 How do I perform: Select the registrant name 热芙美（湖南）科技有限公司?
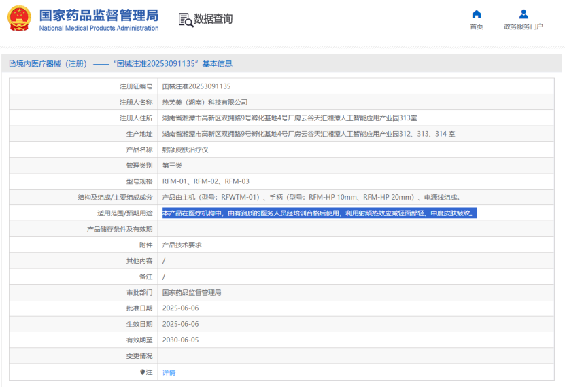205,102
